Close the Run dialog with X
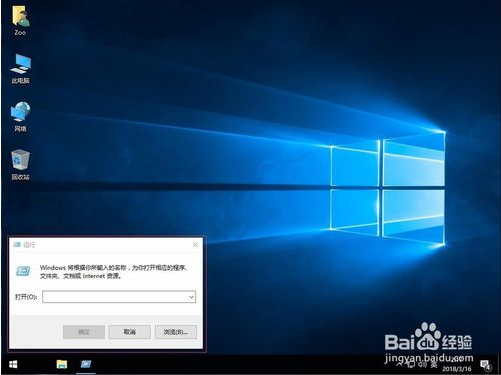This screenshot has width=501, height=375. tap(195, 245)
